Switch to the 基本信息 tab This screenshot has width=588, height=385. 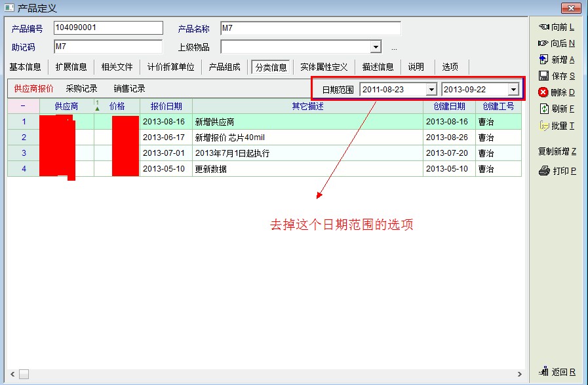(x=26, y=67)
